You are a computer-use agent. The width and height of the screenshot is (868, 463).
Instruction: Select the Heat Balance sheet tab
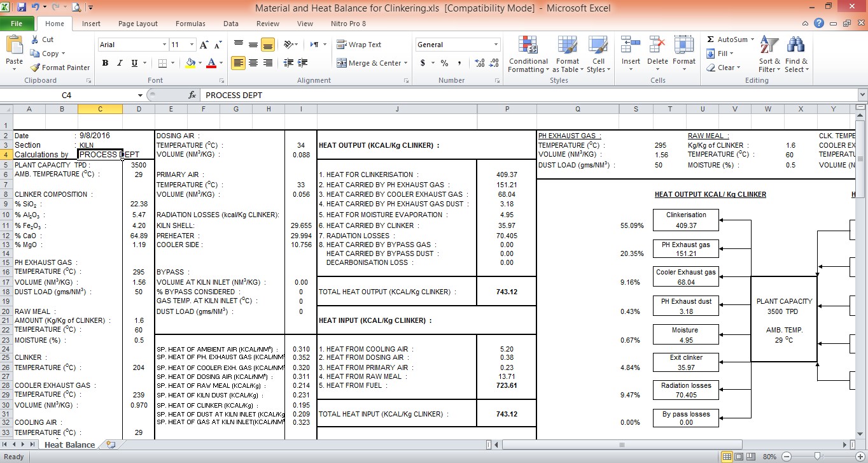click(69, 445)
